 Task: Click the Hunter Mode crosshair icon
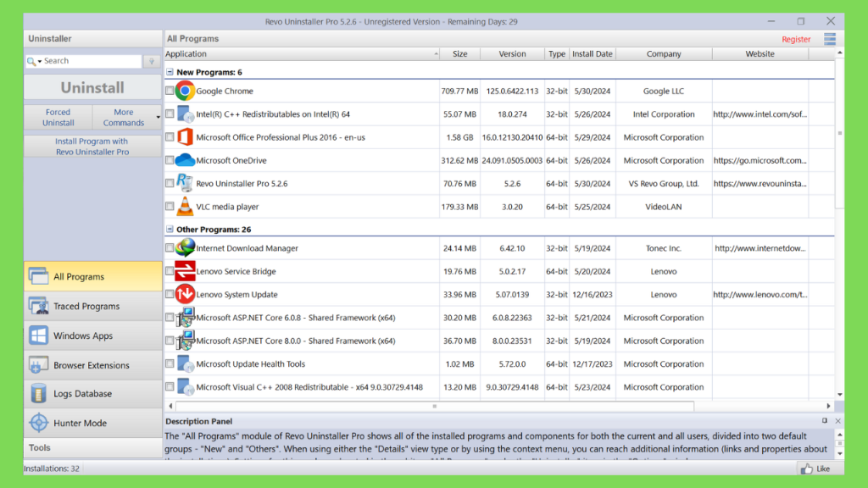38,423
